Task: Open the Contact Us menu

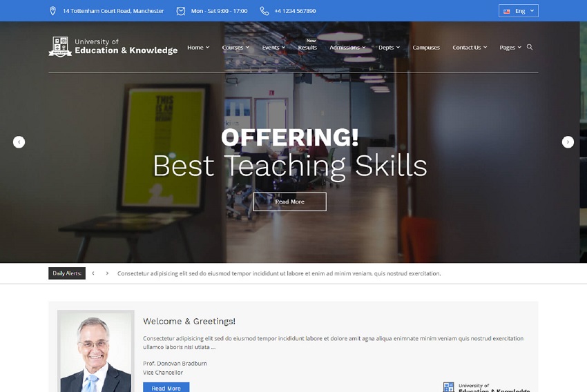Action: point(470,48)
